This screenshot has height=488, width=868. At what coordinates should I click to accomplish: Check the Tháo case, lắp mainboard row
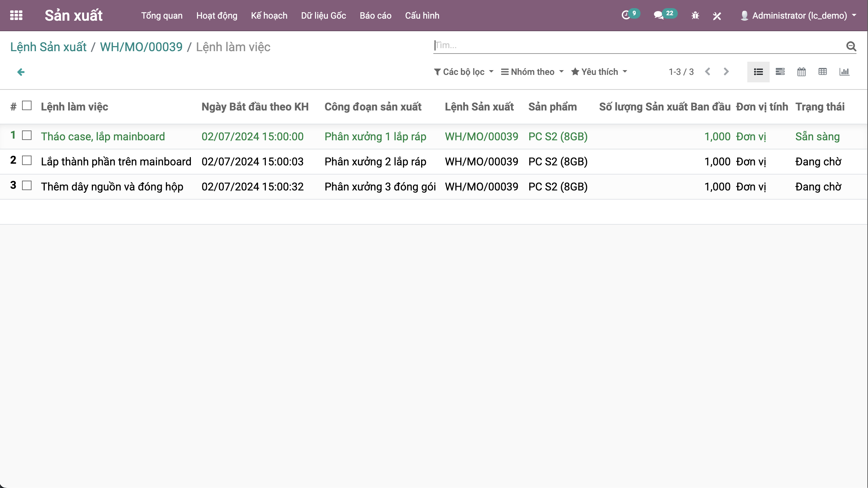(27, 136)
